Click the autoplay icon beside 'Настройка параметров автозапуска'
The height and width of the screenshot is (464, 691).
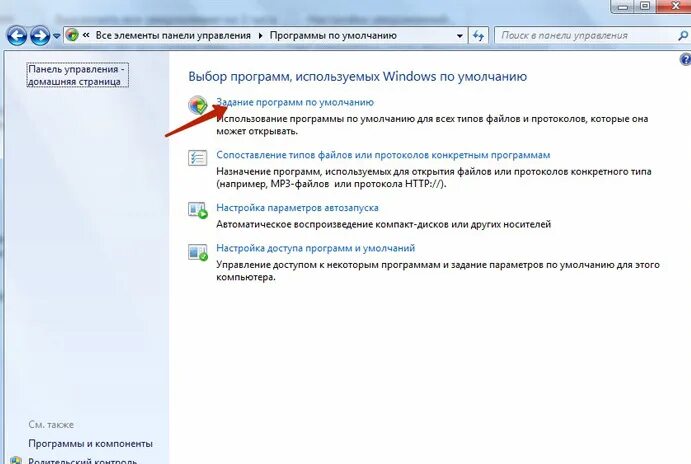197,210
